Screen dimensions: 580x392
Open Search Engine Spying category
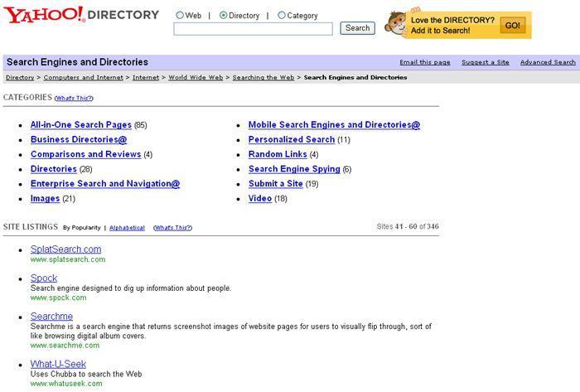[294, 169]
